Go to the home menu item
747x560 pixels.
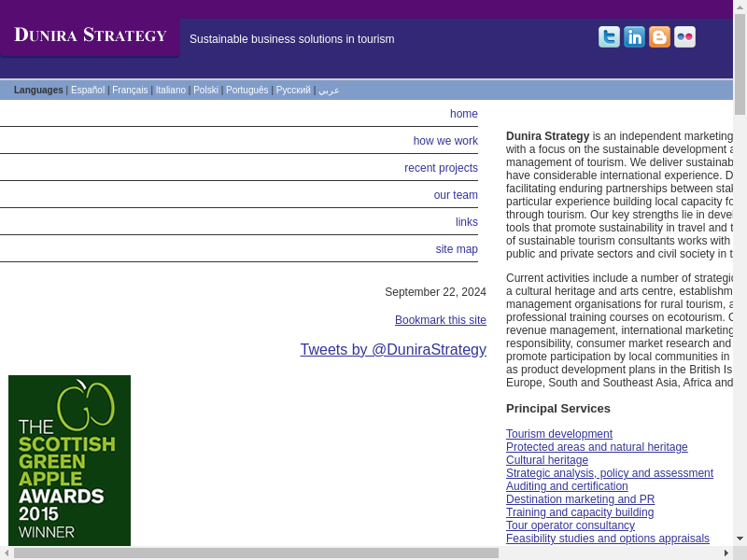(463, 114)
